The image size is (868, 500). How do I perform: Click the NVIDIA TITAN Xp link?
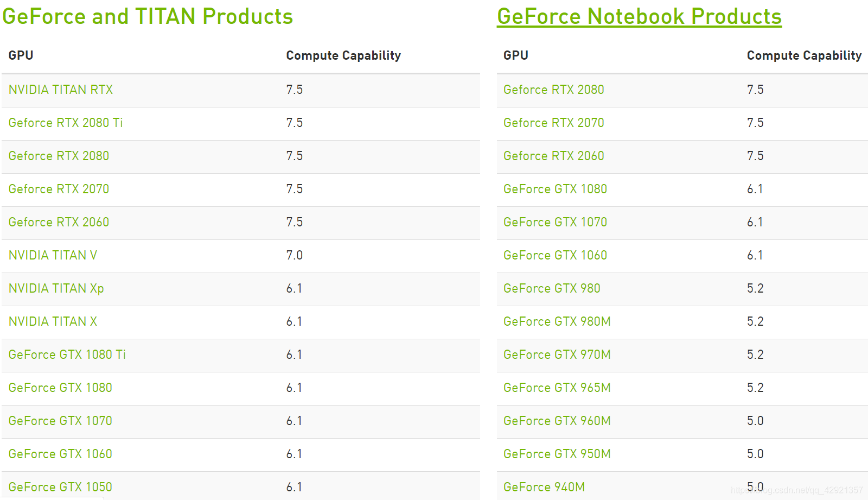tap(56, 288)
